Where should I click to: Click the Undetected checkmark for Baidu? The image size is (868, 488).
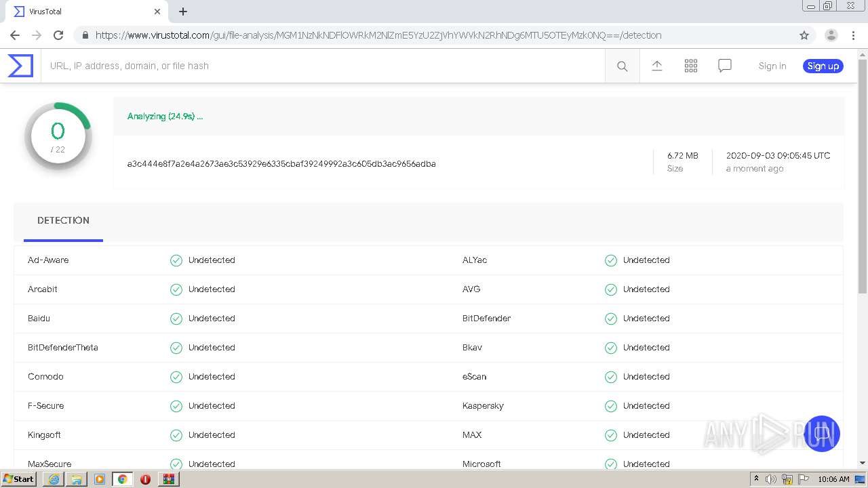click(x=176, y=319)
